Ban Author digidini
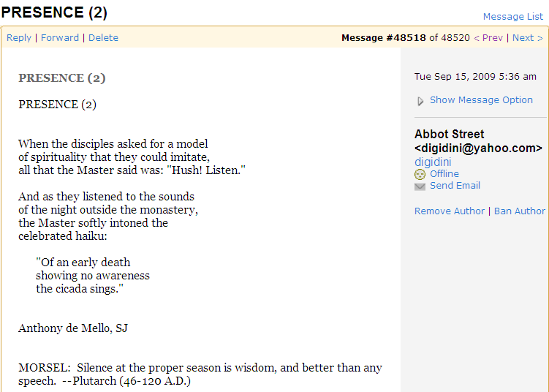The height and width of the screenshot is (392, 549). tap(520, 211)
